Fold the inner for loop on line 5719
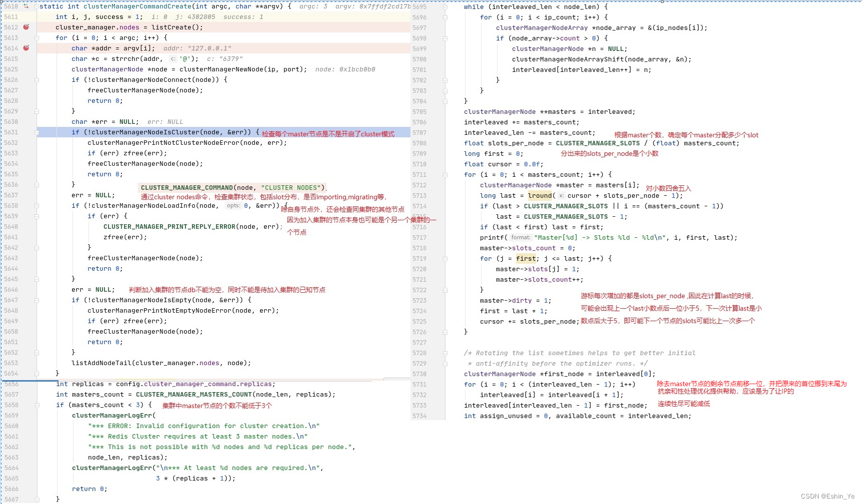 coord(445,259)
